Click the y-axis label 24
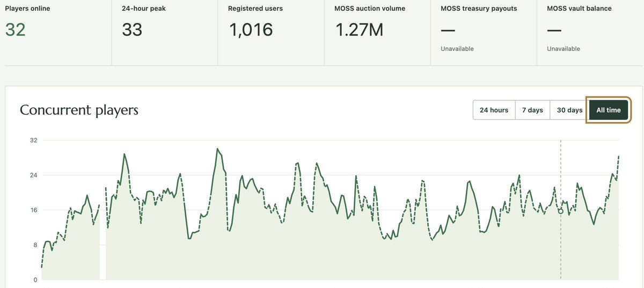The width and height of the screenshot is (644, 288). (33, 175)
